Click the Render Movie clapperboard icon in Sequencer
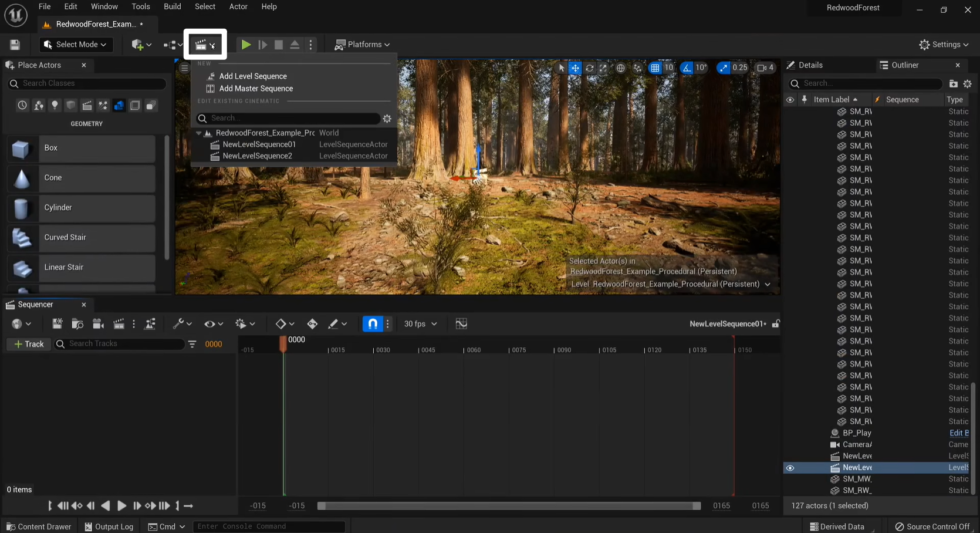Image resolution: width=980 pixels, height=533 pixels. (x=119, y=324)
